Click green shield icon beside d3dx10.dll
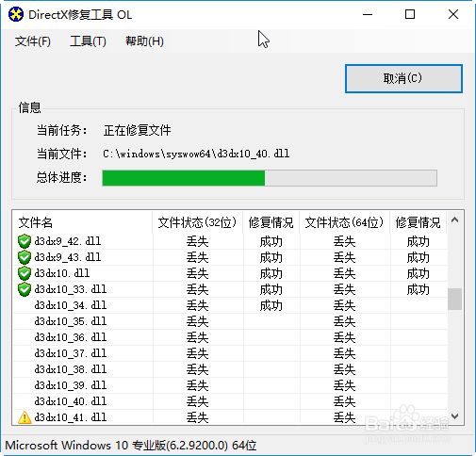476x456 pixels. pyautogui.click(x=25, y=273)
